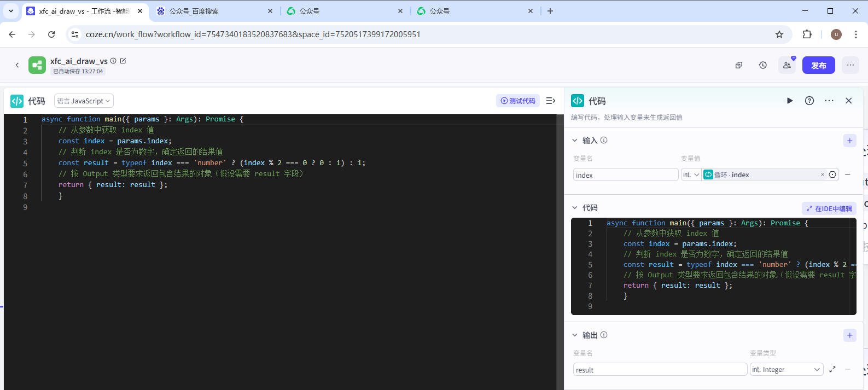Focus the index variable name field
Viewport: 868px width, 390px height.
click(626, 174)
